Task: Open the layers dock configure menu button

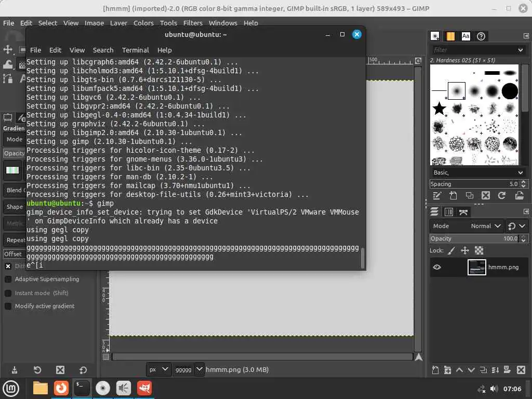Action: 526,211
